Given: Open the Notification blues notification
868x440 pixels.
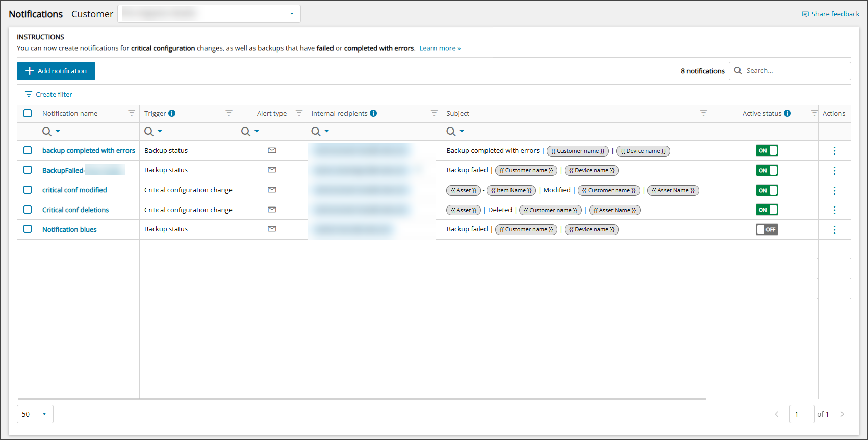Looking at the screenshot, I should [69, 229].
